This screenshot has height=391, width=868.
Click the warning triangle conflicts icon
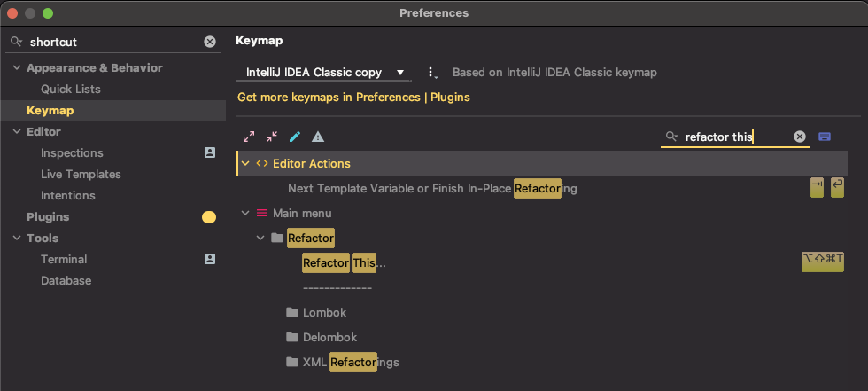tap(318, 137)
